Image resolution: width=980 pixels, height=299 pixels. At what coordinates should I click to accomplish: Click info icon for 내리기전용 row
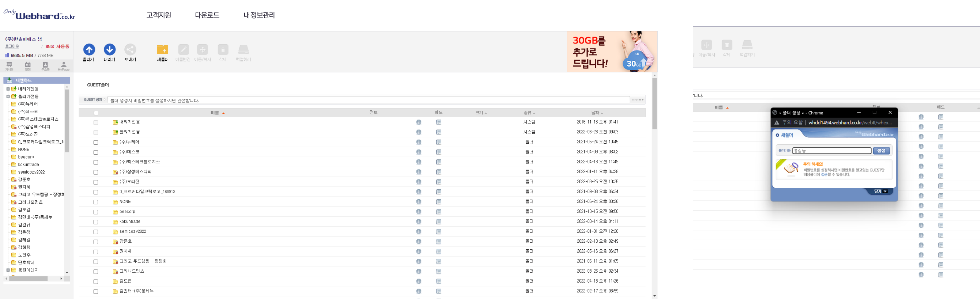pos(419,122)
